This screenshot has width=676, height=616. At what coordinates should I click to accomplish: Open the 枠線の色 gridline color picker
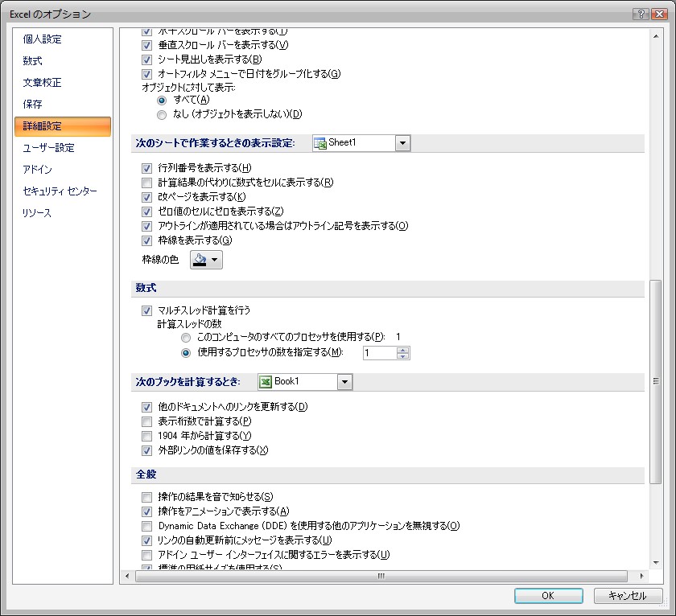tap(206, 260)
